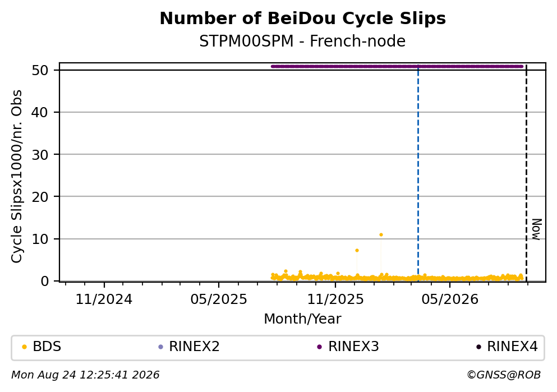Click the BDS yellow legend marker
Viewport: 557px width, 392px height.
point(24,347)
